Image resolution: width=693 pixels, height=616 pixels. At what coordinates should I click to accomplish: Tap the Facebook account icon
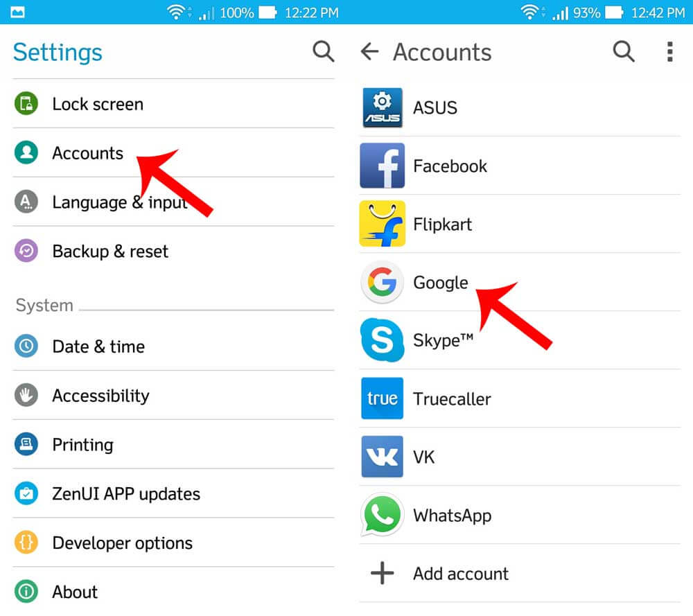[x=382, y=166]
